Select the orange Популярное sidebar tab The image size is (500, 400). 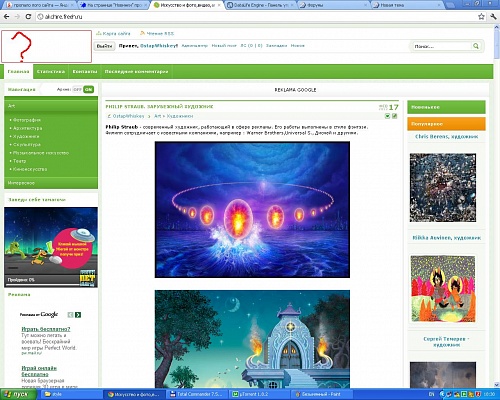point(446,124)
